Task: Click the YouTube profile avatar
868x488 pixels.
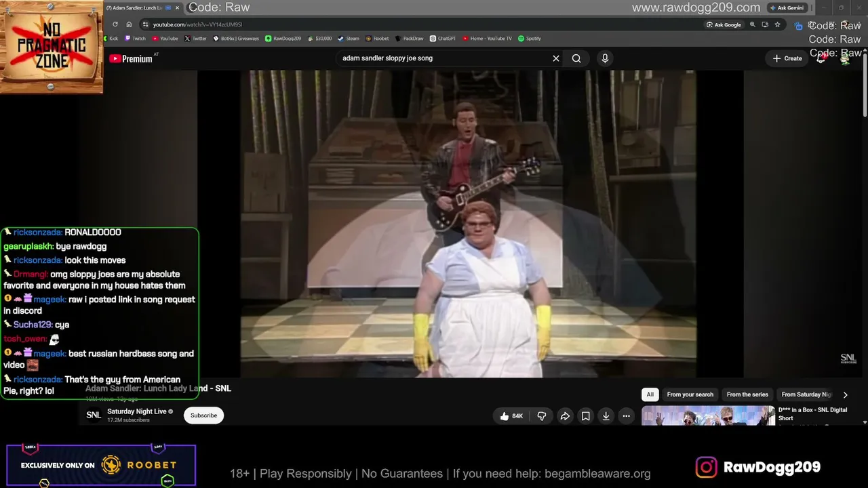Action: click(x=845, y=59)
